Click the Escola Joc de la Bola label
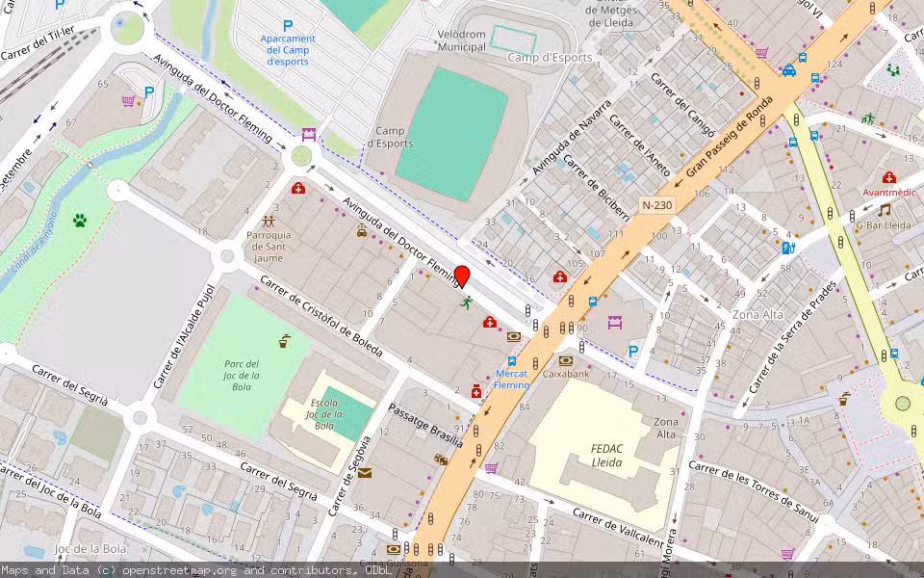This screenshot has height=578, width=924. point(324,414)
